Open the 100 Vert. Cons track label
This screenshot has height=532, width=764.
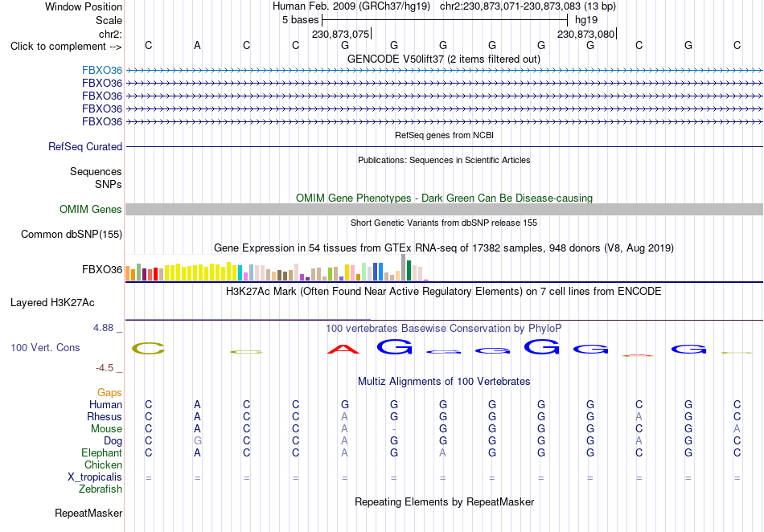[x=45, y=347]
